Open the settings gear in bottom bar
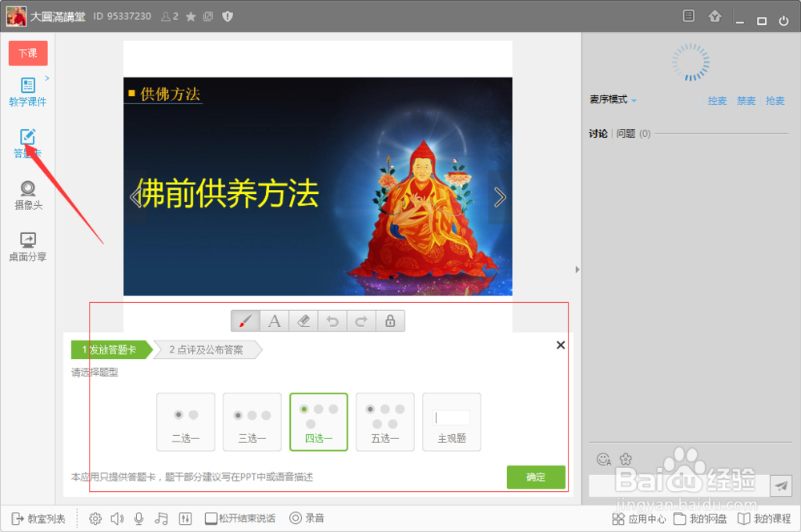This screenshot has width=801, height=532. tap(95, 518)
